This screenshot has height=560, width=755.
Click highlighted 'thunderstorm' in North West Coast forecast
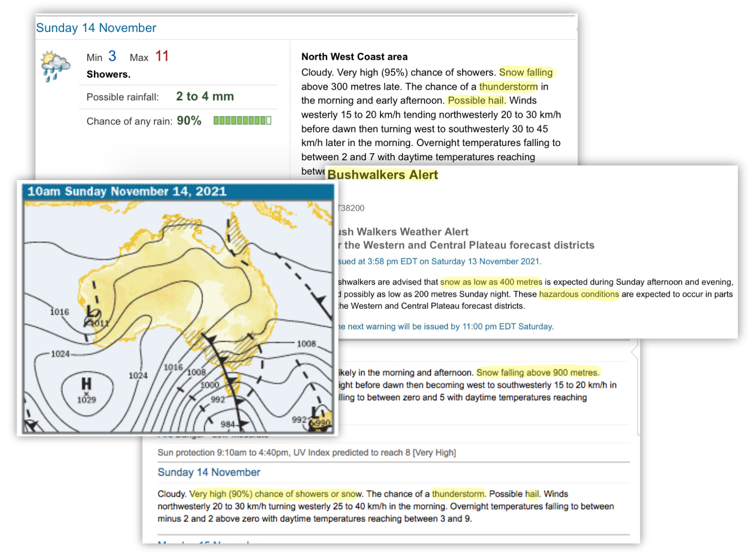click(508, 87)
